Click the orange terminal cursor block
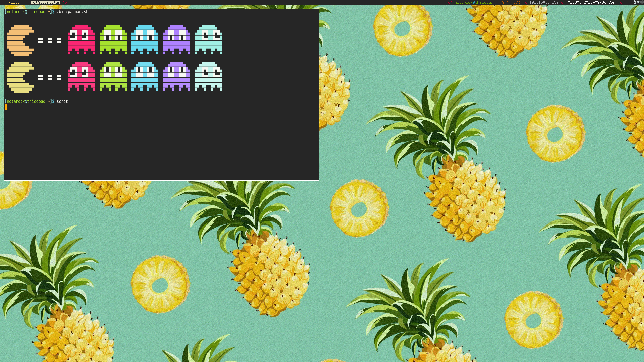The height and width of the screenshot is (362, 644). tap(6, 107)
